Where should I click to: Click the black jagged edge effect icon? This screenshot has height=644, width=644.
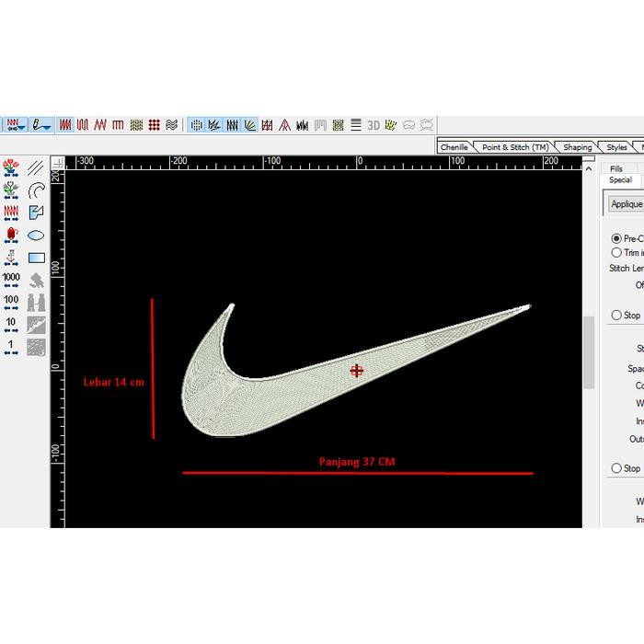coord(303,125)
